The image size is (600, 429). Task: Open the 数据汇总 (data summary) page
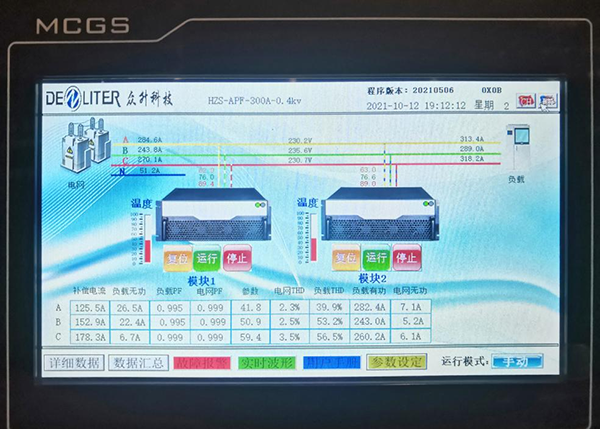pyautogui.click(x=137, y=362)
